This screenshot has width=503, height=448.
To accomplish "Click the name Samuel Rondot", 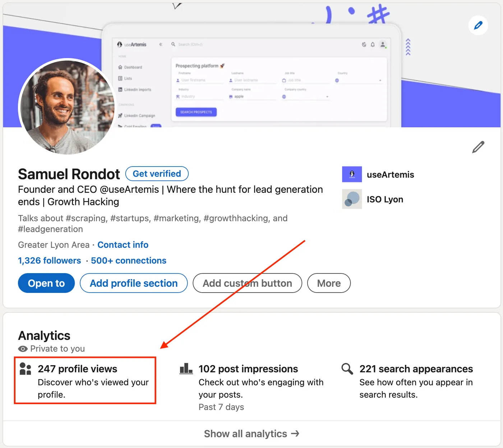I will pyautogui.click(x=69, y=174).
